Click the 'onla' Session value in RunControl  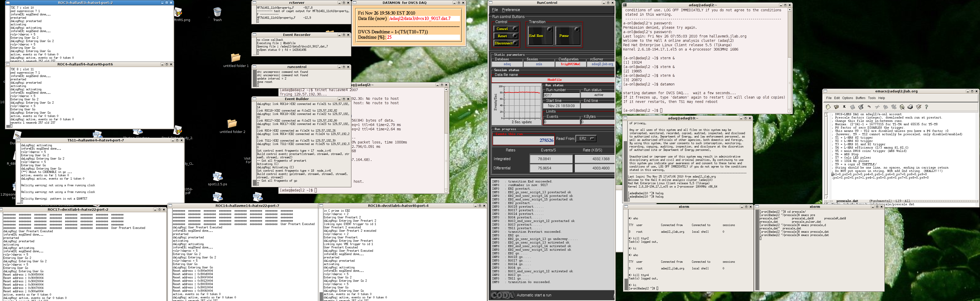pos(539,64)
